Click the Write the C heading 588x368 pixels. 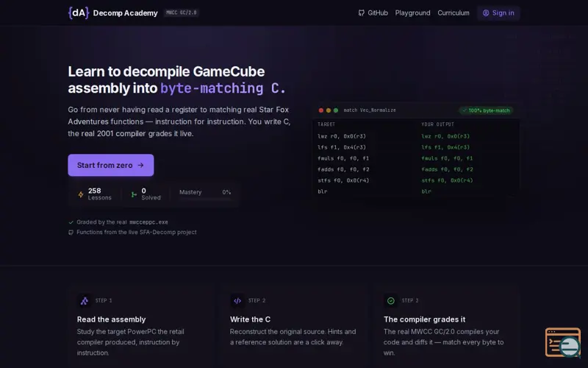click(x=250, y=319)
